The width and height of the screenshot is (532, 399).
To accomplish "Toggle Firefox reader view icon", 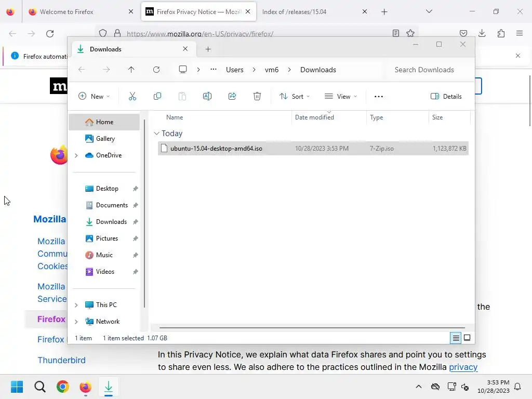I will click(x=395, y=33).
